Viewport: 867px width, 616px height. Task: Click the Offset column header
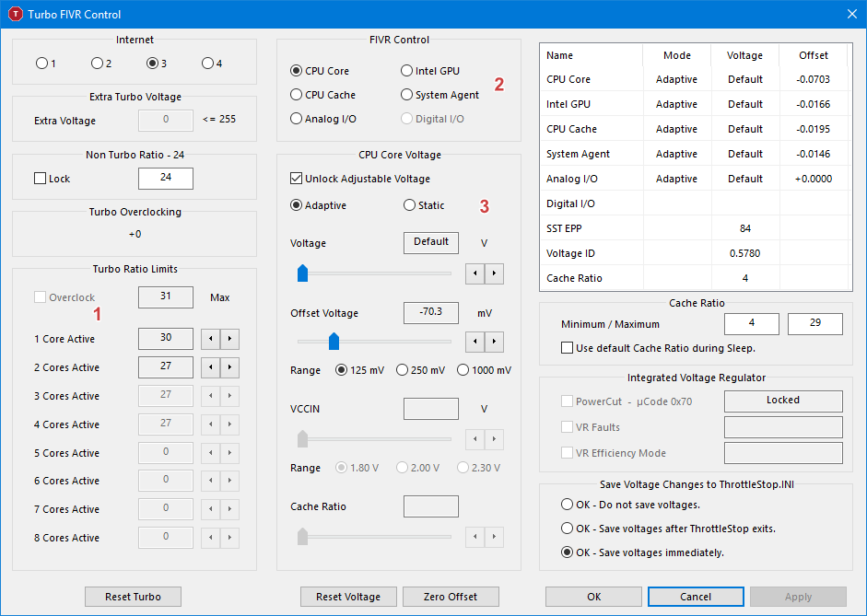tap(814, 55)
